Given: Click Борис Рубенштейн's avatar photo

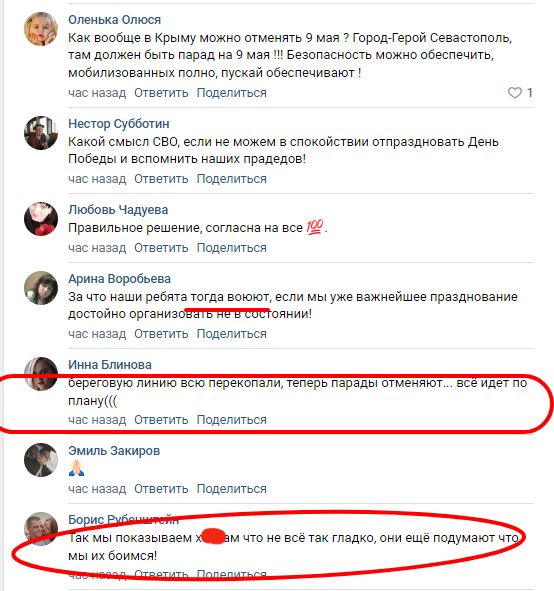Looking at the screenshot, I should [41, 528].
